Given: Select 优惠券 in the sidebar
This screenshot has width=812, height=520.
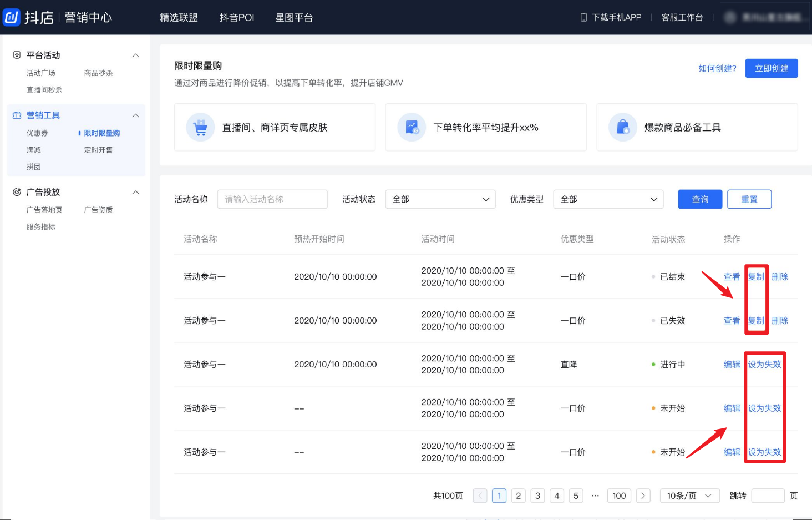Looking at the screenshot, I should click(37, 133).
